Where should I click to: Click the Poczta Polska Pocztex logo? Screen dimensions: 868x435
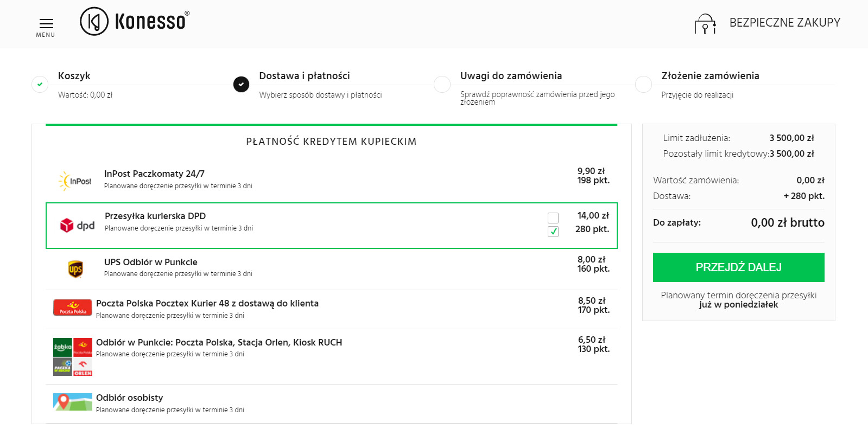point(72,308)
